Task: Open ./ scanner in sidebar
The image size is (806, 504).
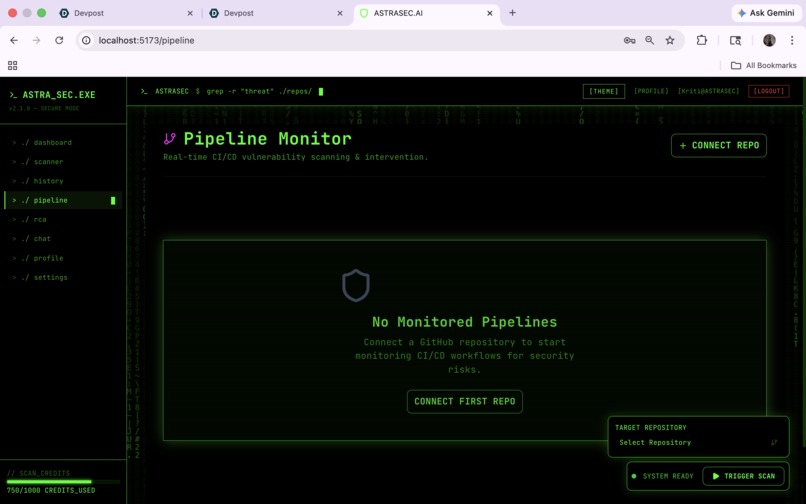Action: [63, 161]
